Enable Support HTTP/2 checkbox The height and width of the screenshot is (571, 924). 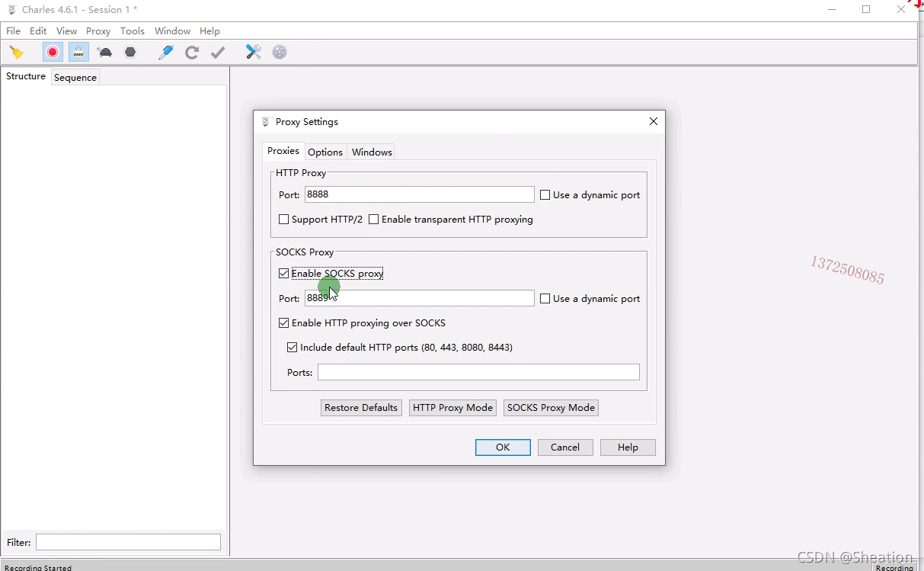284,220
